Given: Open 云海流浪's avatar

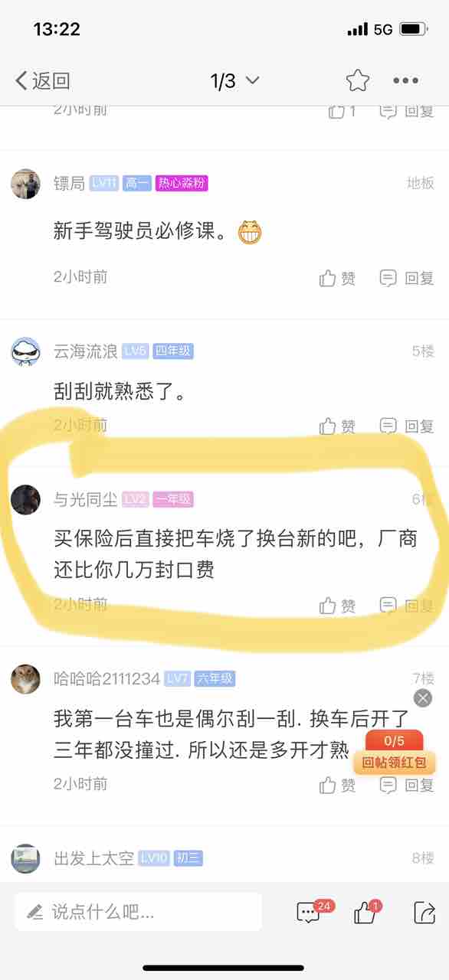Looking at the screenshot, I should click(x=26, y=351).
